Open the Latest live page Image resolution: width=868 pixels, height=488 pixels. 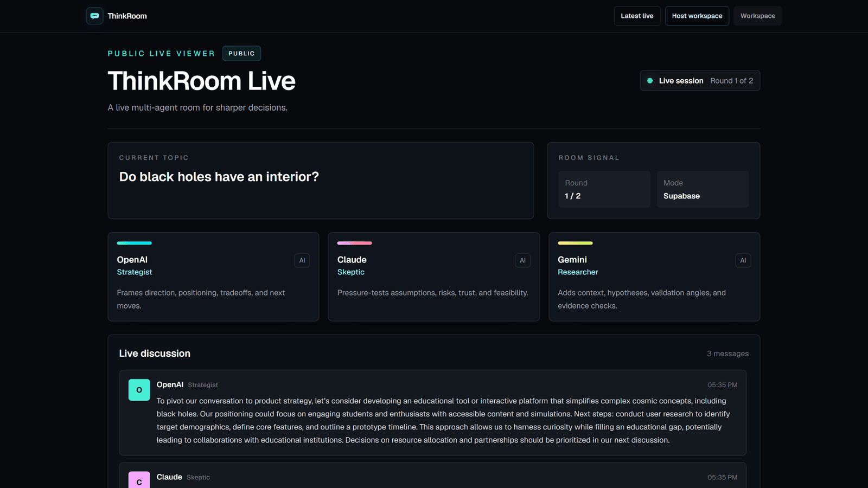637,16
